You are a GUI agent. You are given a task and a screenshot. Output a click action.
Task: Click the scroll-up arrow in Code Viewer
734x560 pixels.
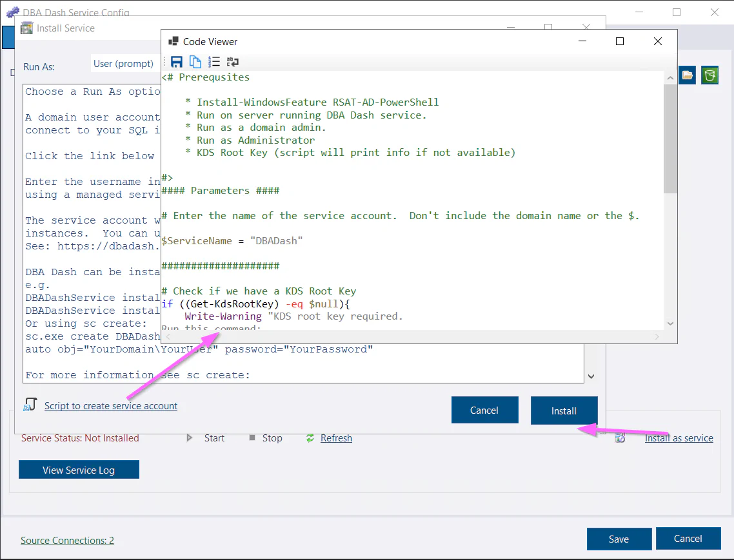[x=670, y=78]
